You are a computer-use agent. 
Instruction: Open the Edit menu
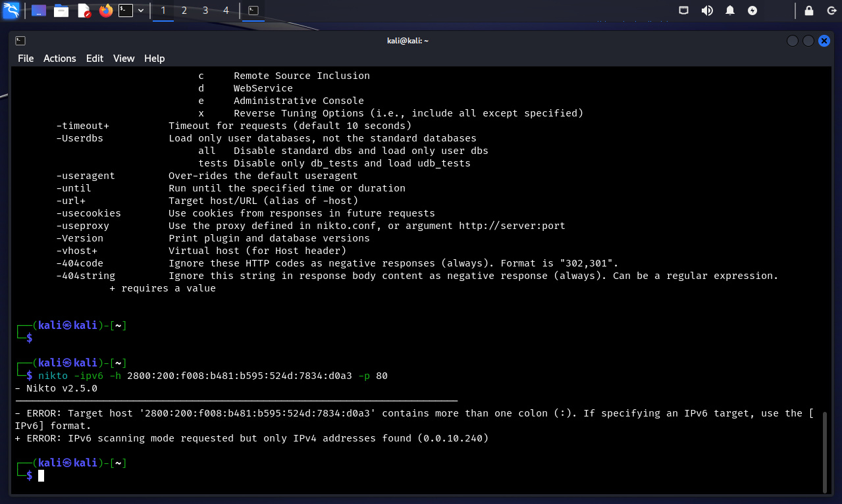click(x=95, y=59)
